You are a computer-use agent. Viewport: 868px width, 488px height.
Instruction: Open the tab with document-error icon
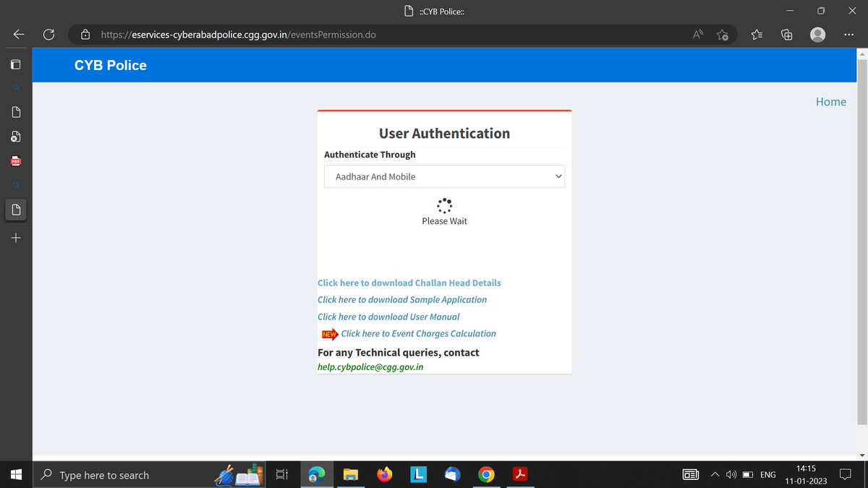[16, 137]
